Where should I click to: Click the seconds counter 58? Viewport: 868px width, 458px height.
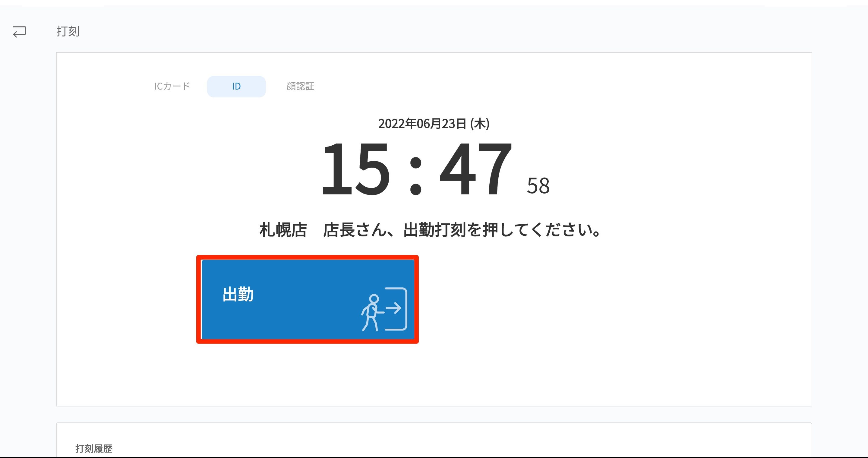[538, 186]
